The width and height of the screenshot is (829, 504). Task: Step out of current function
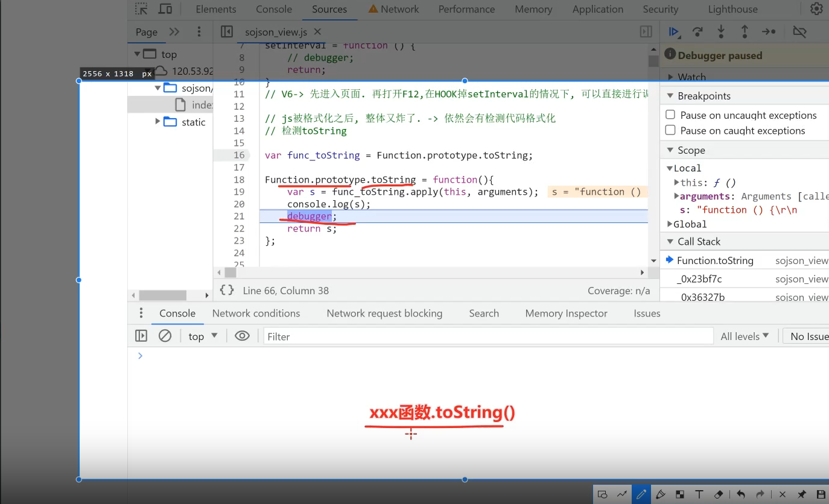[x=745, y=32]
